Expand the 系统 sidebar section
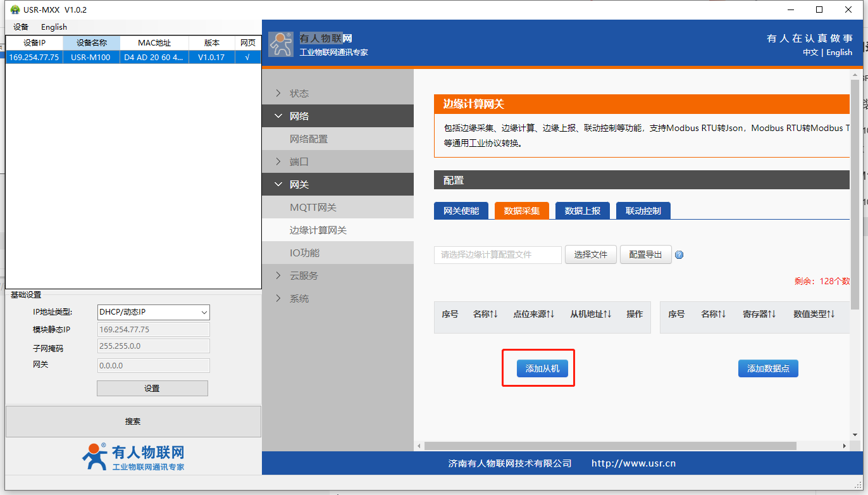The width and height of the screenshot is (868, 495). pyautogui.click(x=338, y=299)
